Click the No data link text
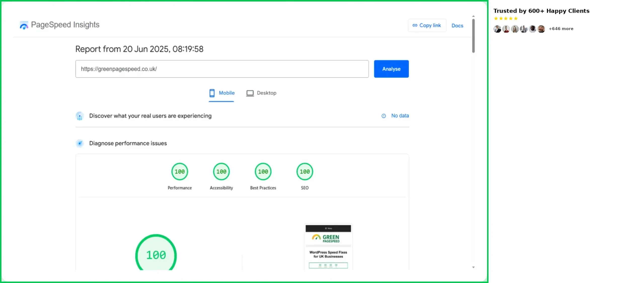This screenshot has width=644, height=283. pos(399,116)
